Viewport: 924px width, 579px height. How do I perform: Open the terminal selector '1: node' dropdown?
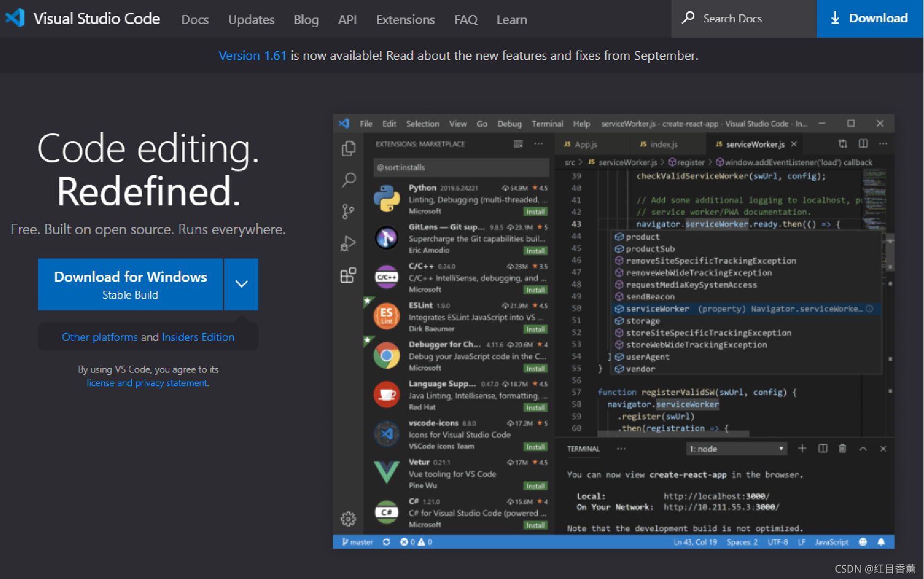point(736,449)
